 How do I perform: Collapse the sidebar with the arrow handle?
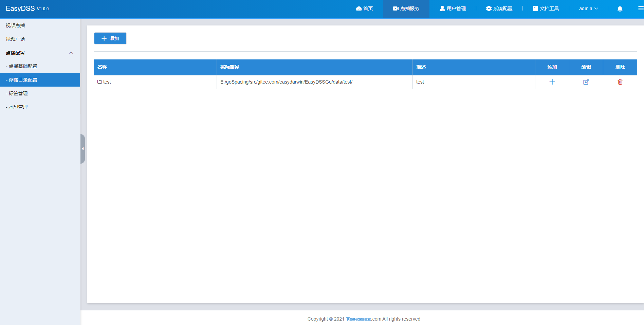82,149
